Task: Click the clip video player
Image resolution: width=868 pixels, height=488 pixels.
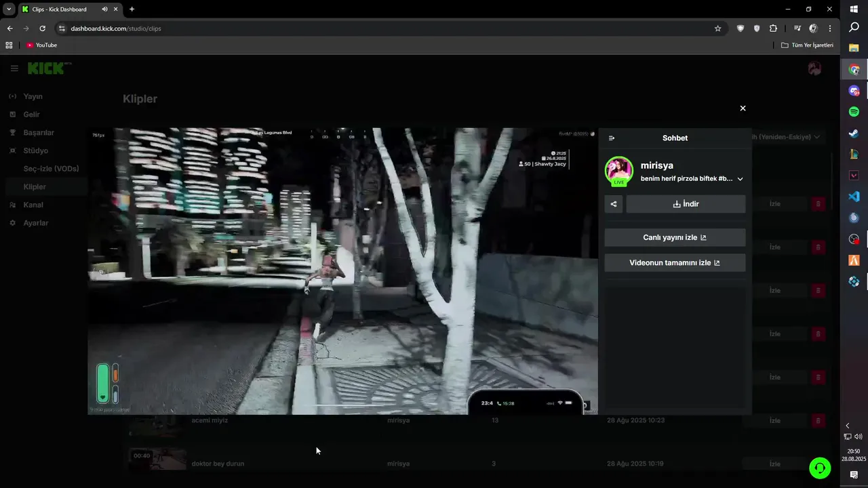Action: click(343, 271)
